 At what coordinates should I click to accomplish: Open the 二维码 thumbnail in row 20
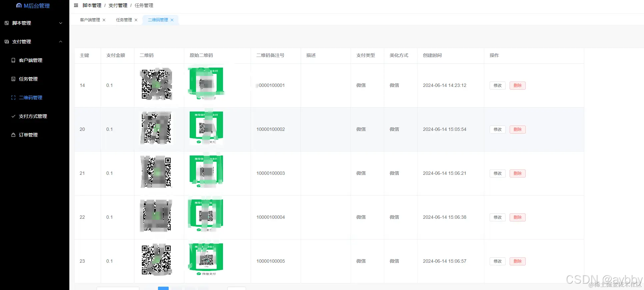[x=156, y=128]
